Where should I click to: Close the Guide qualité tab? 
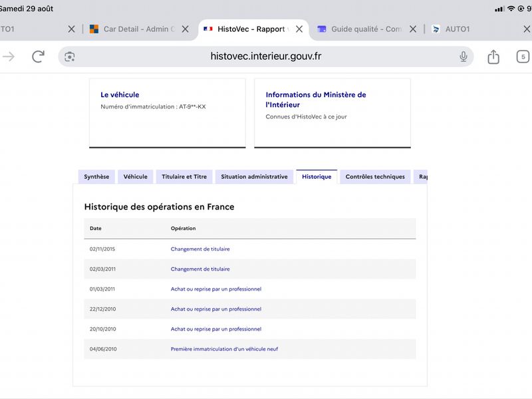[412, 29]
